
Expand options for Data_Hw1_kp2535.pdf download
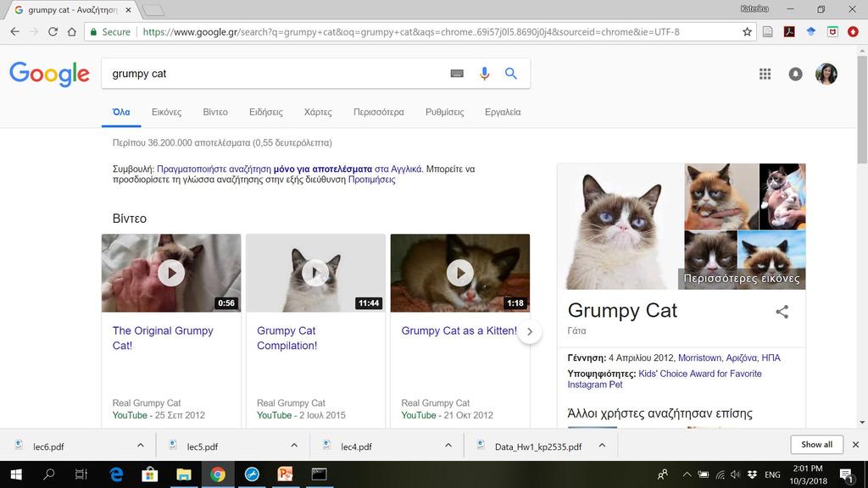pyautogui.click(x=602, y=446)
